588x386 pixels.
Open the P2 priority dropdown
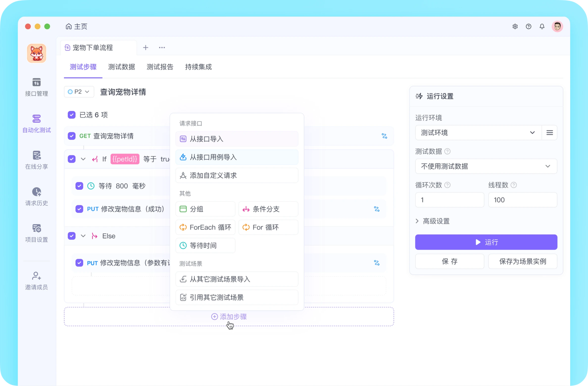coord(79,91)
